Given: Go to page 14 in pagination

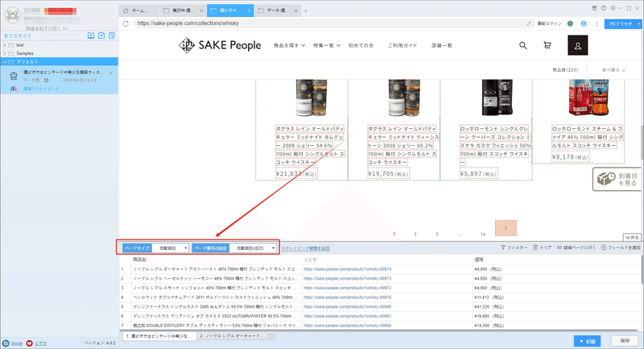Looking at the screenshot, I should pos(483,234).
